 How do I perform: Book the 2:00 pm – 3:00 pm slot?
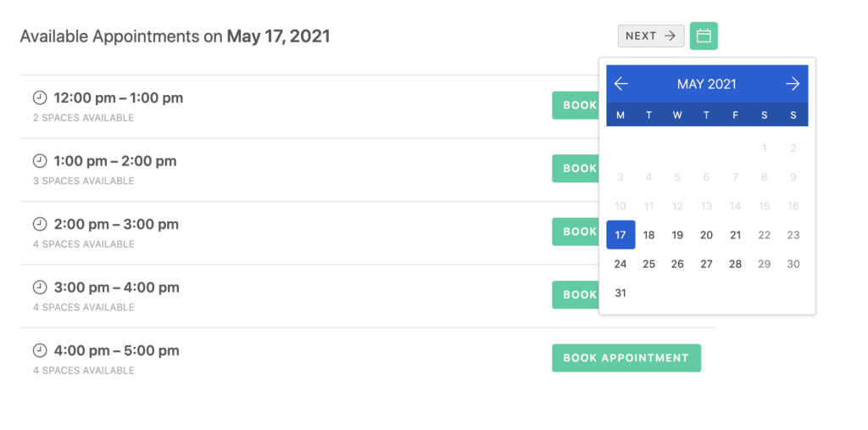pyautogui.click(x=576, y=232)
